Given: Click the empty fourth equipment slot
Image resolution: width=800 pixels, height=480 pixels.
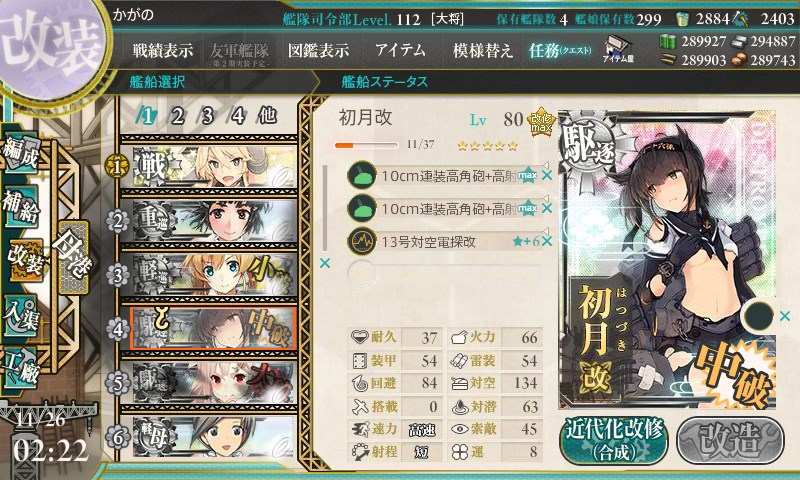Looking at the screenshot, I should (444, 274).
